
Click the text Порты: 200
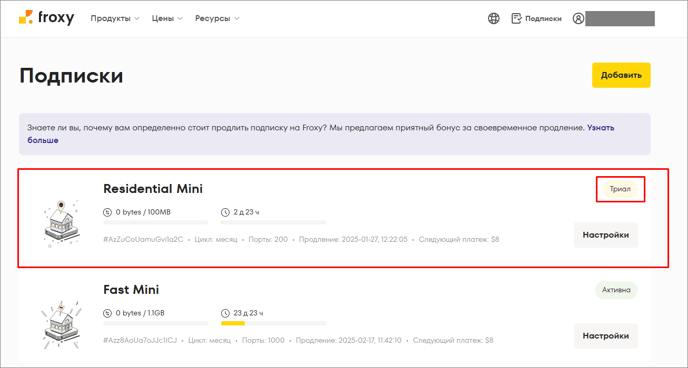coord(268,239)
